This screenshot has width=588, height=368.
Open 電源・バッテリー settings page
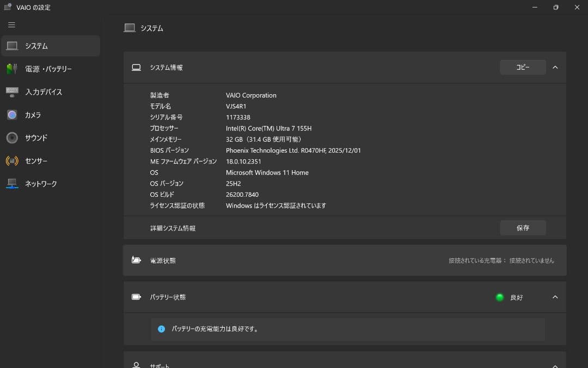click(x=51, y=69)
